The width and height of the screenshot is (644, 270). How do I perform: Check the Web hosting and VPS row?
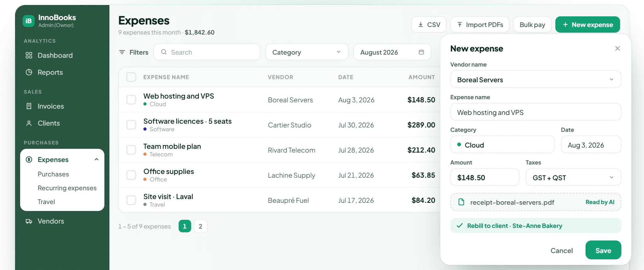[131, 100]
